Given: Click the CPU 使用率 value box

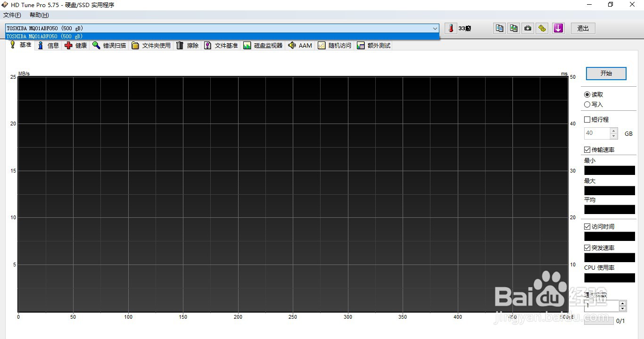Looking at the screenshot, I should pyautogui.click(x=610, y=278).
